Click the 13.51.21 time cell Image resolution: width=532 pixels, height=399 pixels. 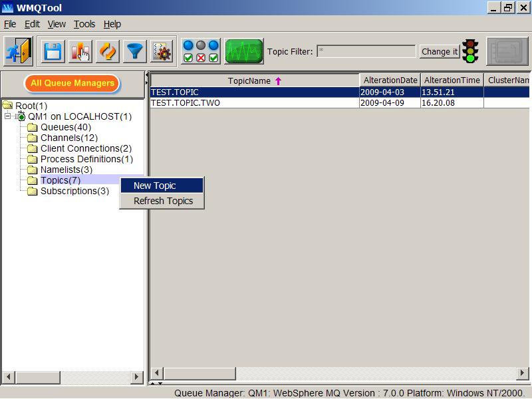tap(452, 92)
